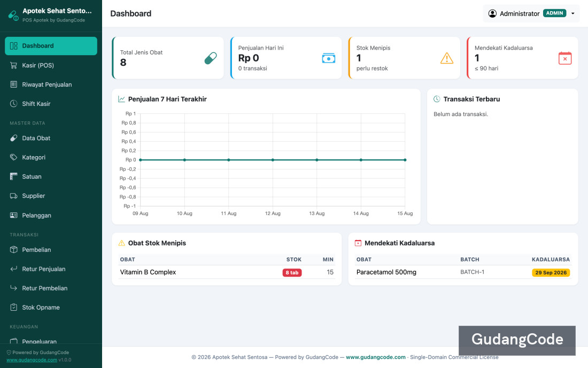Click the Riwayat Penjualan list icon
Image resolution: width=588 pixels, height=368 pixels.
13,85
